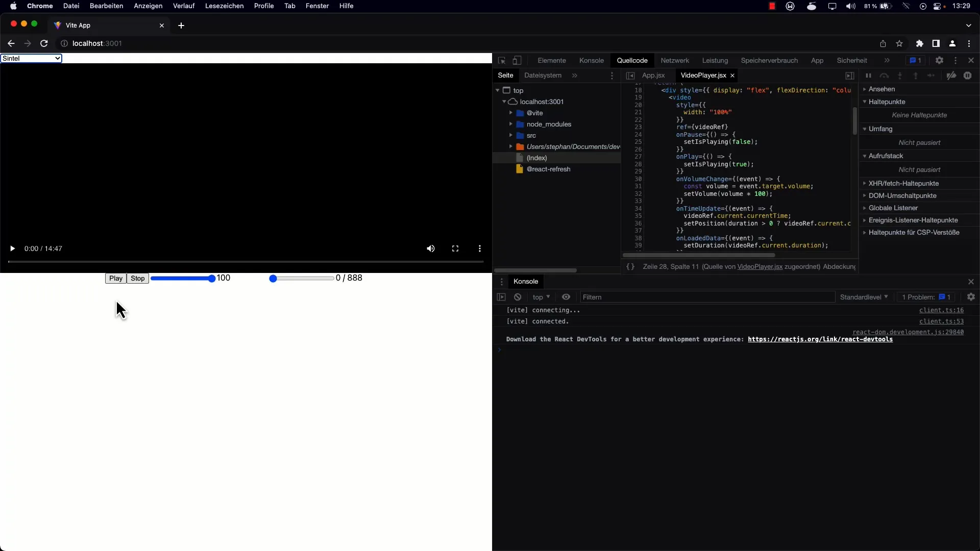
Task: Open DevTools settings gear icon
Action: 939,60
